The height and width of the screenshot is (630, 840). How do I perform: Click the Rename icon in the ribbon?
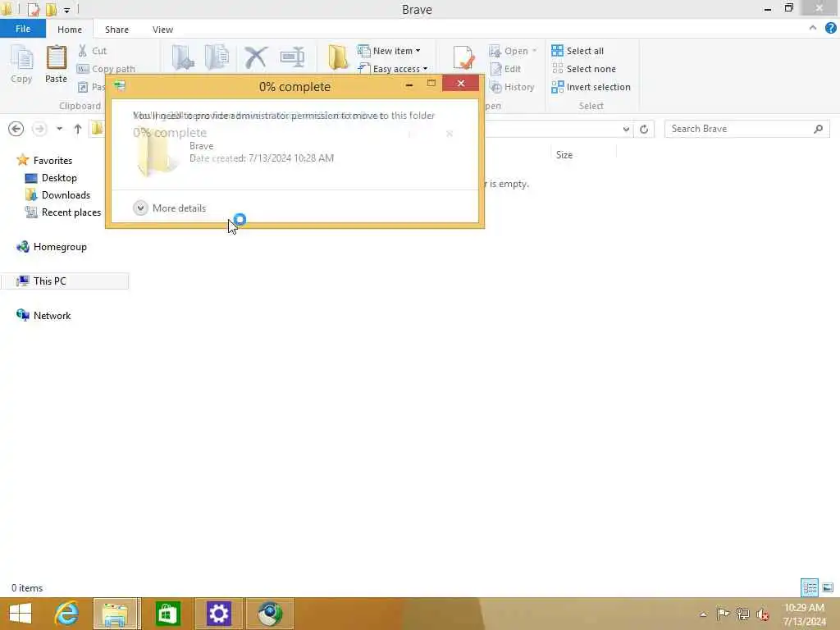pyautogui.click(x=293, y=57)
